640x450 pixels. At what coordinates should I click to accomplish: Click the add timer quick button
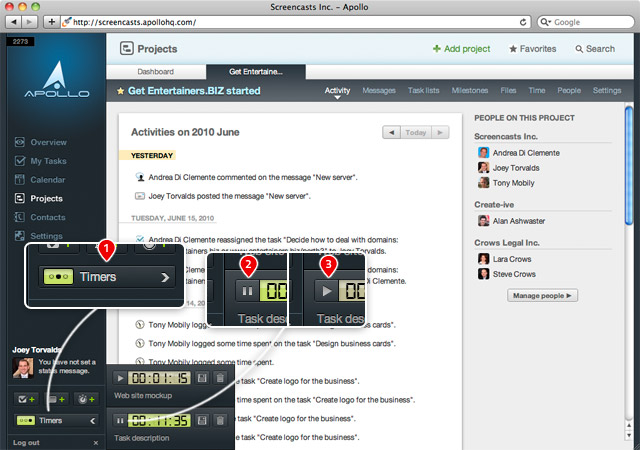(87, 399)
